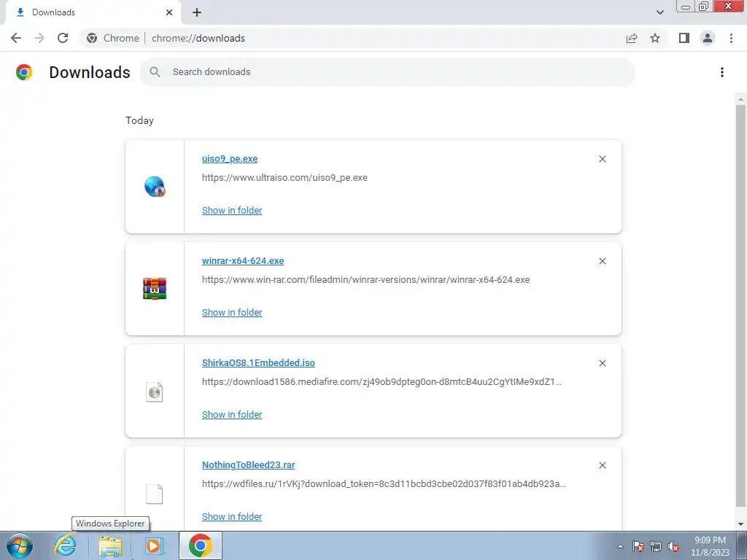Remove NothingToBleed23.rar from the list
Image resolution: width=747 pixels, height=560 pixels.
coord(602,465)
